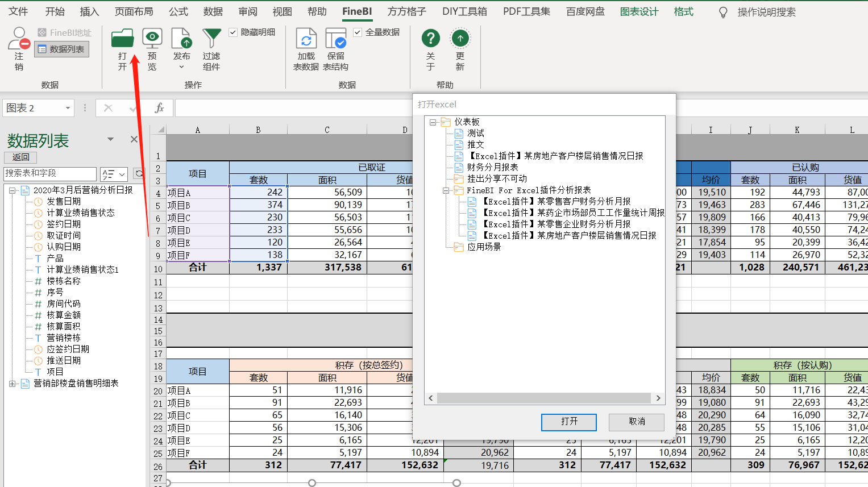Select 某零售客户财务分析月报 report
The image size is (868, 487).
[x=555, y=202]
